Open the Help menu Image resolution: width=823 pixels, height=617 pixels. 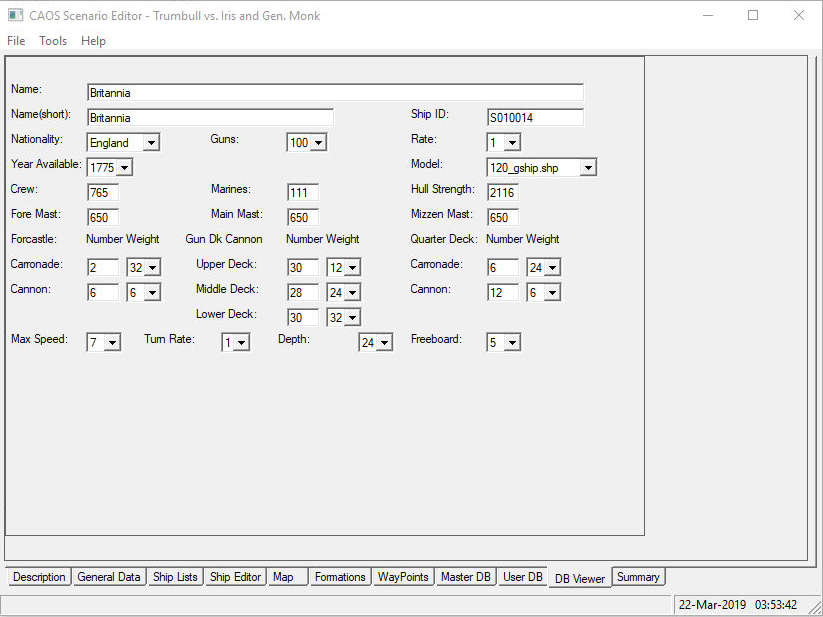pos(93,40)
